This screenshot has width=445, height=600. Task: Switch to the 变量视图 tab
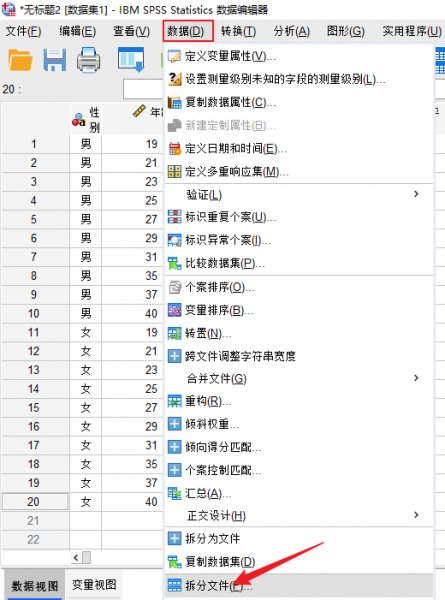tap(94, 584)
